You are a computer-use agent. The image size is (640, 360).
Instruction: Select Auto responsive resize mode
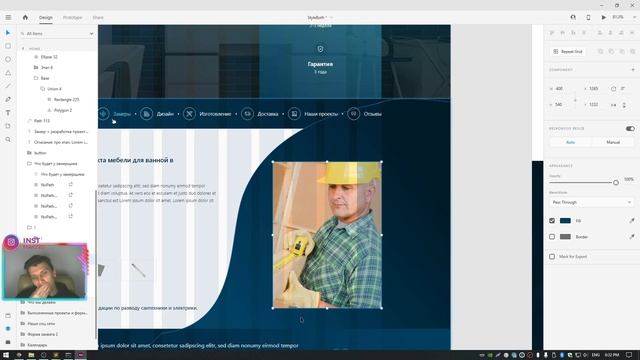(x=570, y=142)
